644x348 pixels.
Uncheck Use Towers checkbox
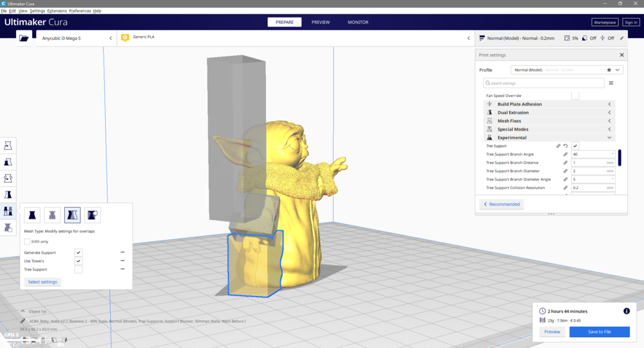[79, 261]
